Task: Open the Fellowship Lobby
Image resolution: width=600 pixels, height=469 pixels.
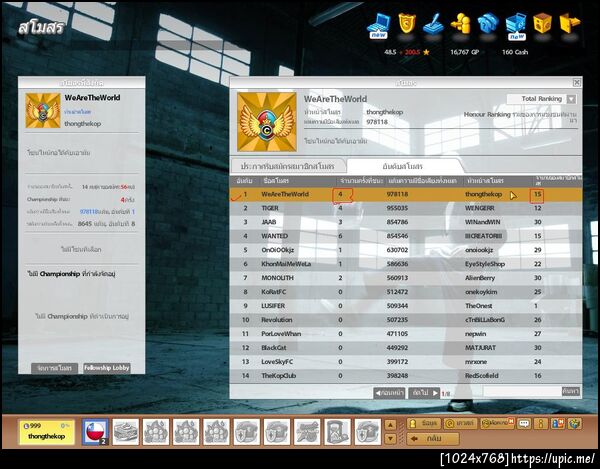Action: tap(107, 368)
